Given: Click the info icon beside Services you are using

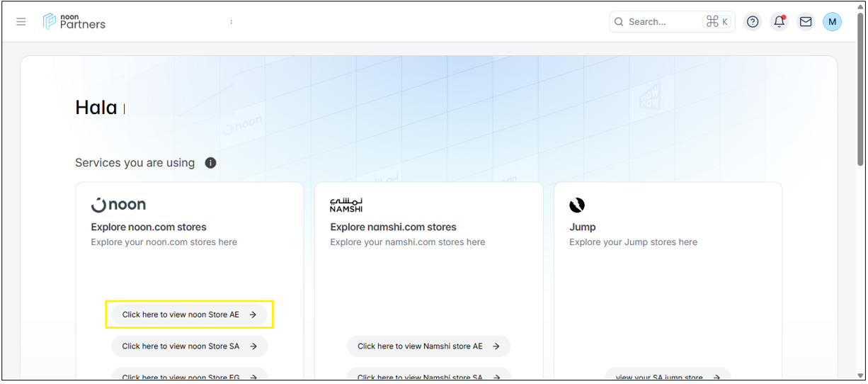Looking at the screenshot, I should point(210,163).
